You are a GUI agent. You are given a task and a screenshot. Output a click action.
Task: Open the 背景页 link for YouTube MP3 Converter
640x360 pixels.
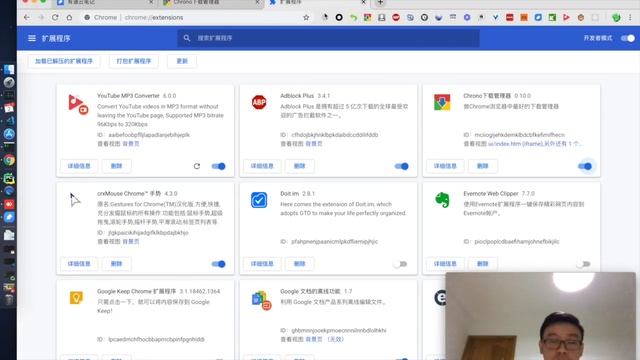[x=131, y=144]
